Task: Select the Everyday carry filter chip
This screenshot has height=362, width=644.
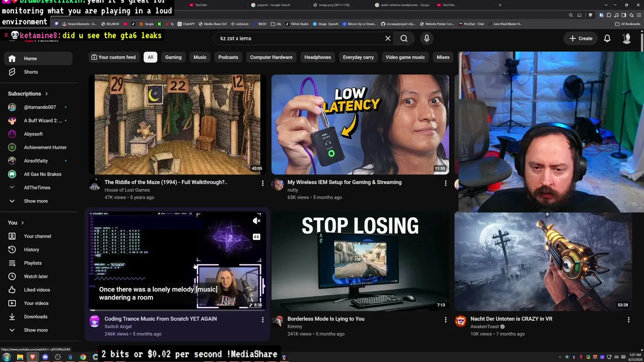Action: coord(358,57)
